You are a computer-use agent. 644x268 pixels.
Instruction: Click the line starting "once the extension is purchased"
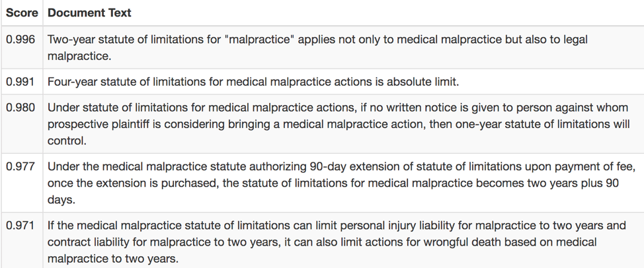click(333, 183)
